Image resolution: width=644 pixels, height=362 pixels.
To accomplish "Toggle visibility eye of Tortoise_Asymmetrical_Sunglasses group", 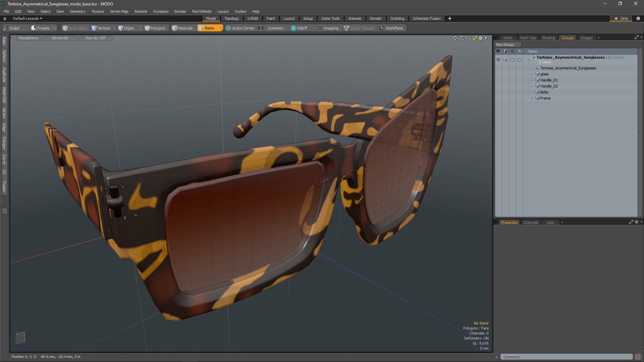I will [x=498, y=60].
